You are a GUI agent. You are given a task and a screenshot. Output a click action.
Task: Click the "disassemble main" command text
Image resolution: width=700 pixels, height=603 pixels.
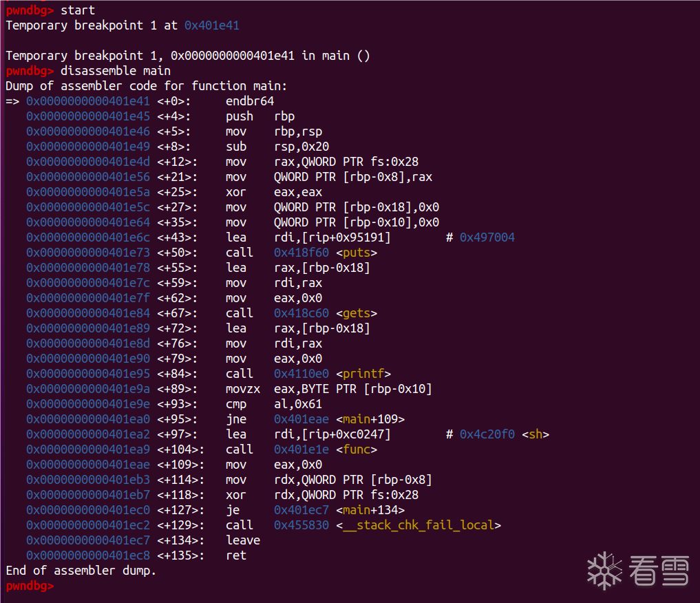pos(116,71)
